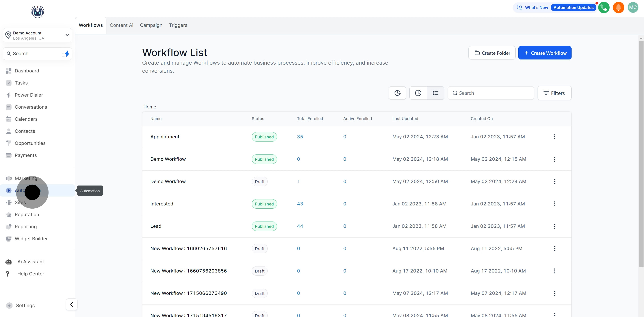644x317 pixels.
Task: Click the MC user avatar
Action: pyautogui.click(x=633, y=8)
